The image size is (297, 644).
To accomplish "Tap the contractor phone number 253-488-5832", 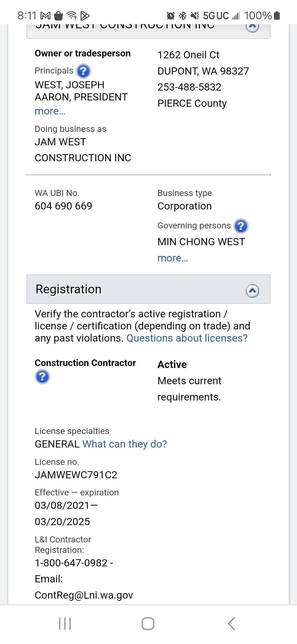I will [189, 87].
